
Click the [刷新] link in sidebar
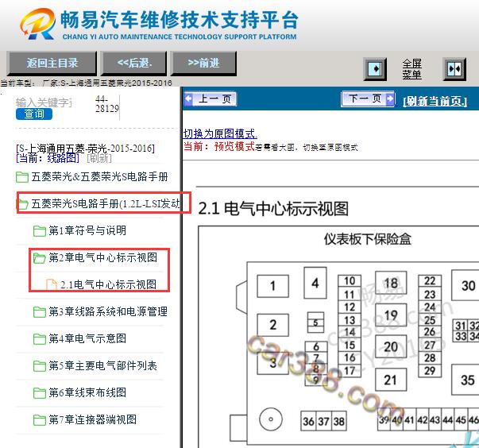(x=99, y=158)
